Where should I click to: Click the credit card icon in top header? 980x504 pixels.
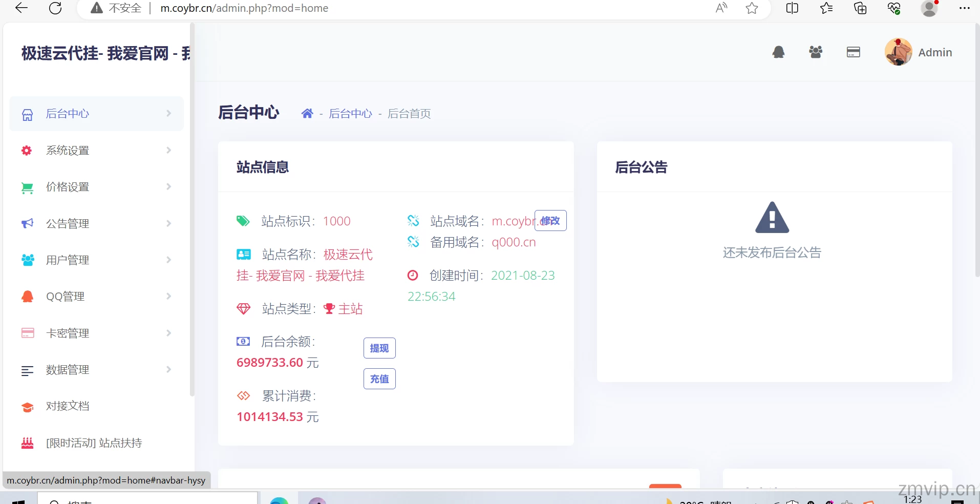(854, 52)
